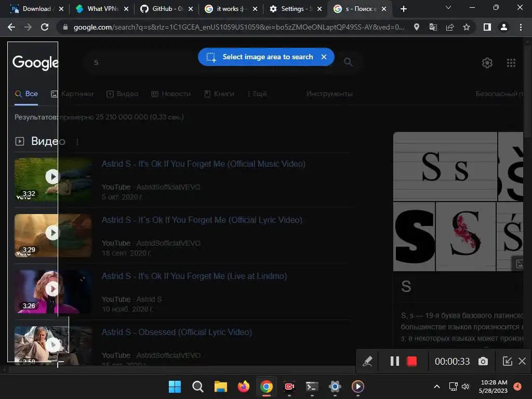Select the Картинки search filter
532x399 pixels.
72,94
